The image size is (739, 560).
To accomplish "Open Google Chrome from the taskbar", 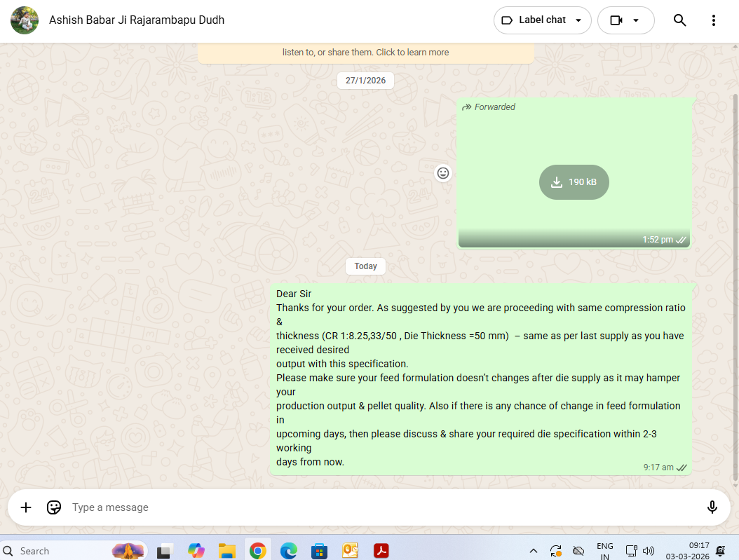I will 257,551.
